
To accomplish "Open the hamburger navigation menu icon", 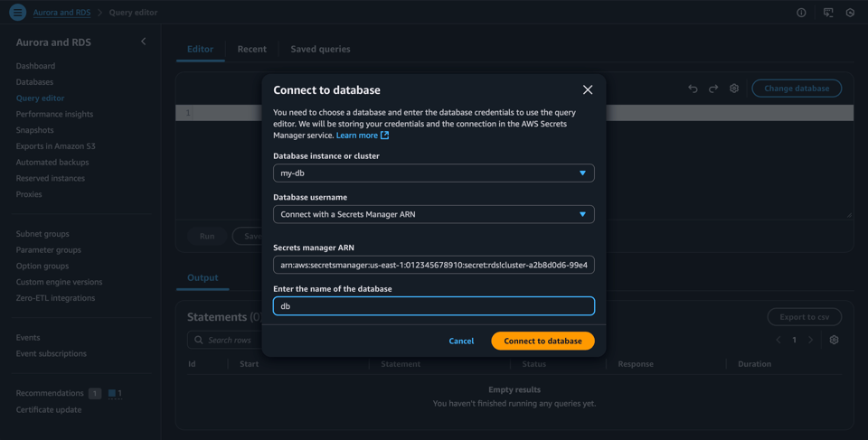I will point(17,13).
